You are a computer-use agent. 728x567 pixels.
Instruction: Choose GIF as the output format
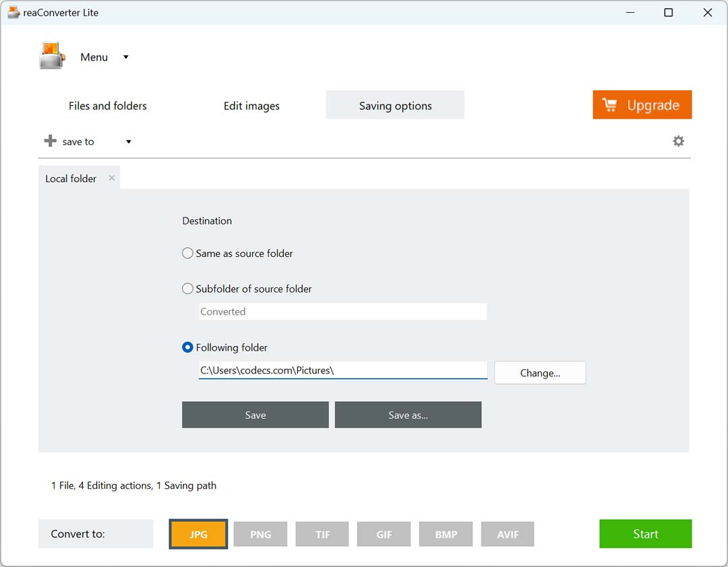(384, 535)
